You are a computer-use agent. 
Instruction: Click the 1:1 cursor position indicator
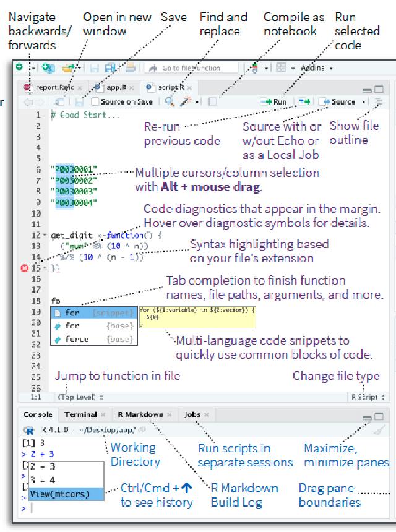pos(36,397)
